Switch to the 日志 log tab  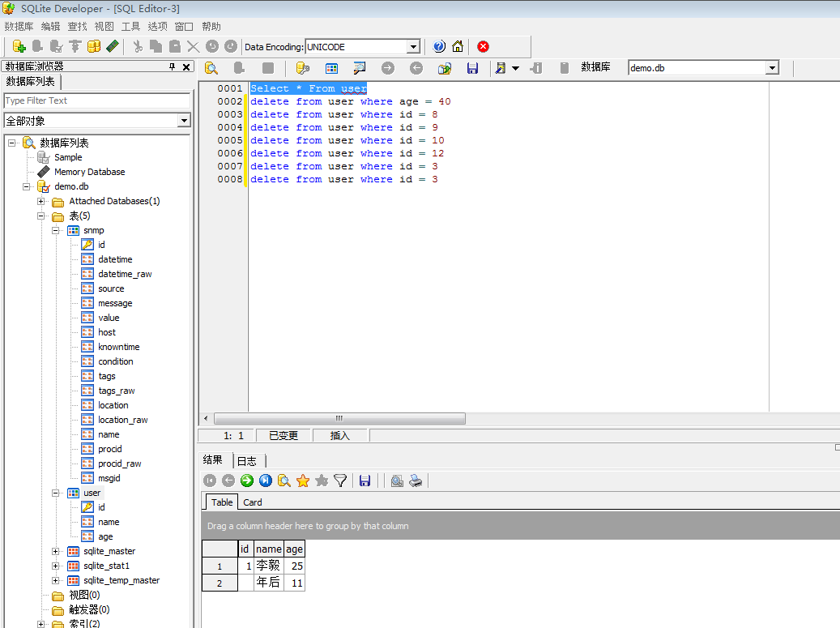point(247,459)
